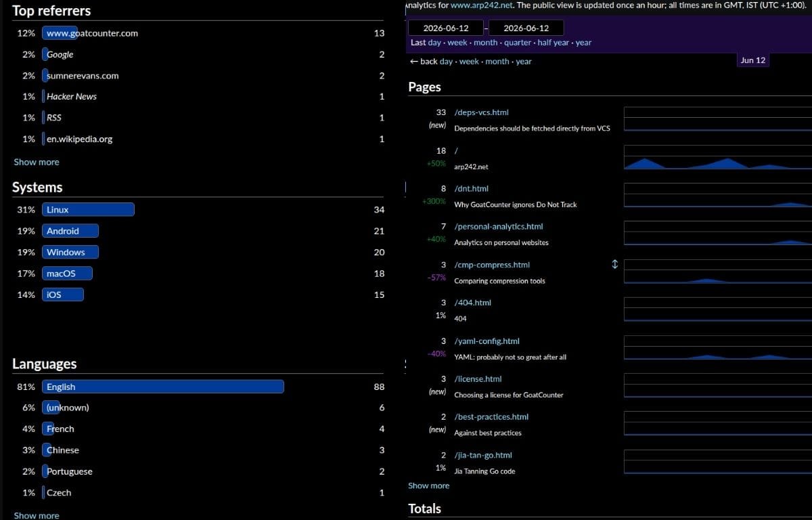Viewport: 812px width, 520px height.
Task: Open the /cmp-compress.html page
Action: tap(492, 265)
